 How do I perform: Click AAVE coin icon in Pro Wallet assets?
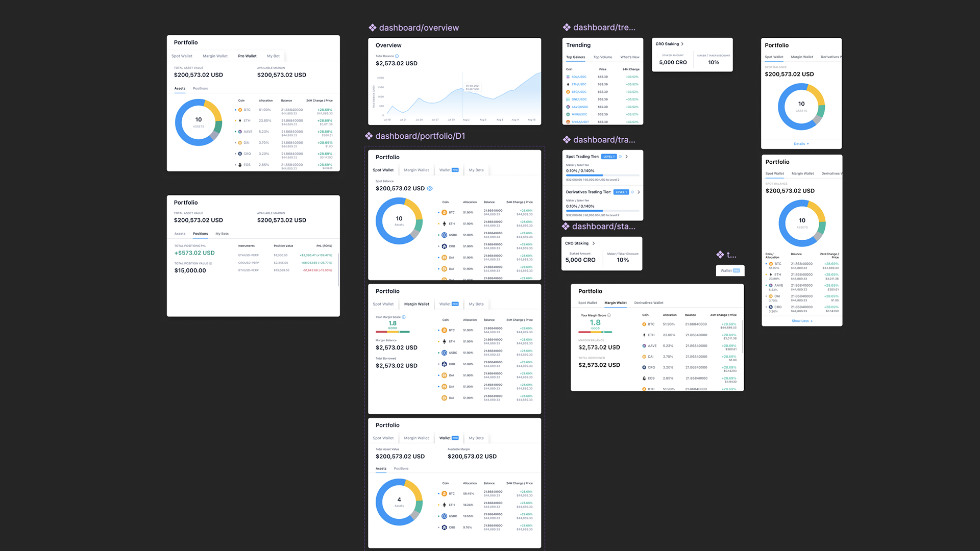240,132
